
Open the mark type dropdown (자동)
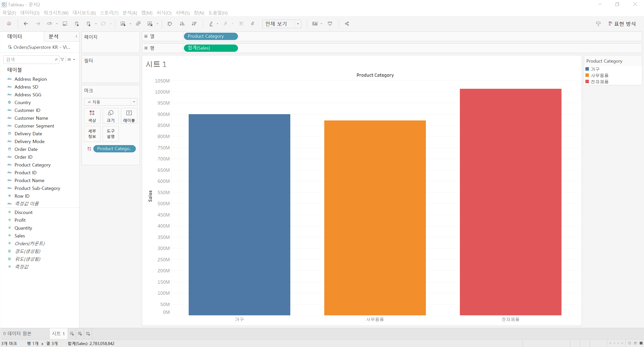pos(110,102)
